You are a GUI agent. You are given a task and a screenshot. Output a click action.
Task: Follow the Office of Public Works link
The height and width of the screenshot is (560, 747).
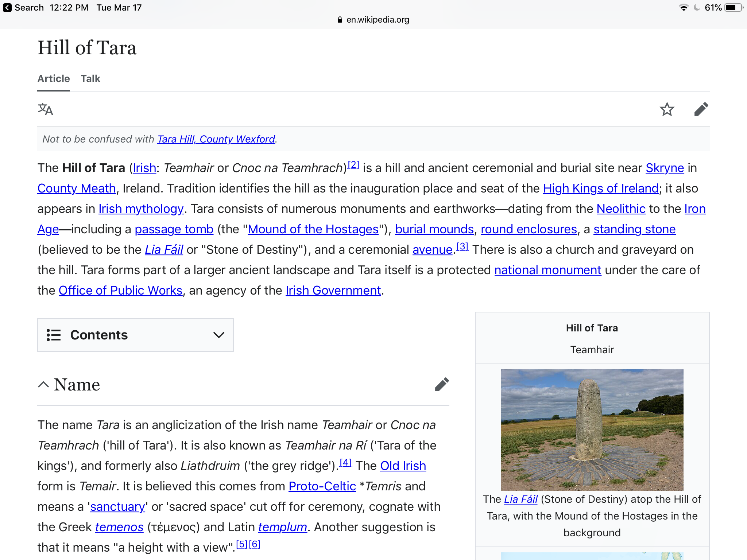coord(120,291)
